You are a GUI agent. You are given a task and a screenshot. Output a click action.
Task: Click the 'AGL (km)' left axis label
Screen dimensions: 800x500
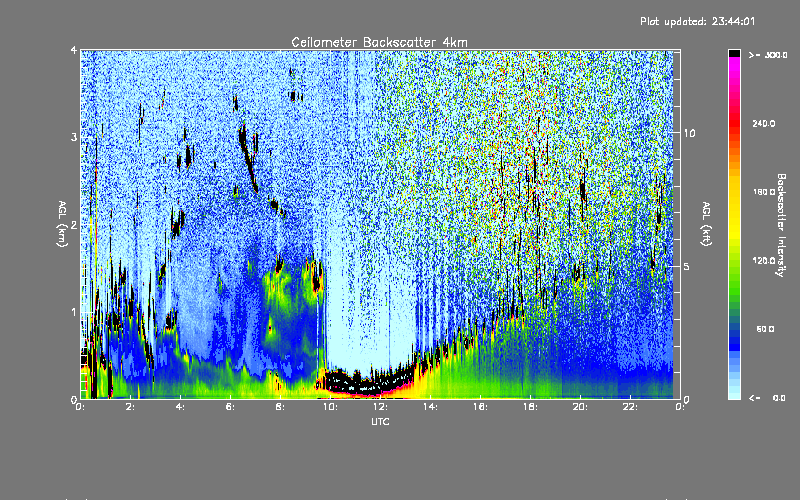click(x=63, y=224)
